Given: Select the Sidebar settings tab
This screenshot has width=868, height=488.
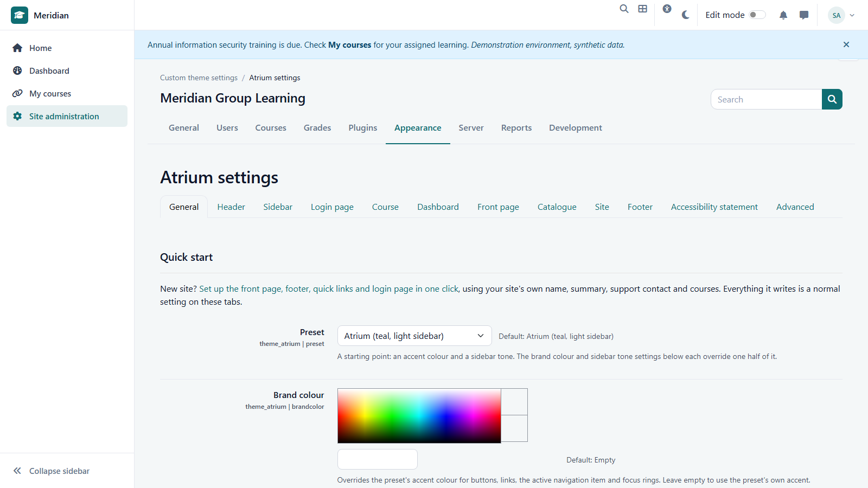Looking at the screenshot, I should [x=278, y=207].
